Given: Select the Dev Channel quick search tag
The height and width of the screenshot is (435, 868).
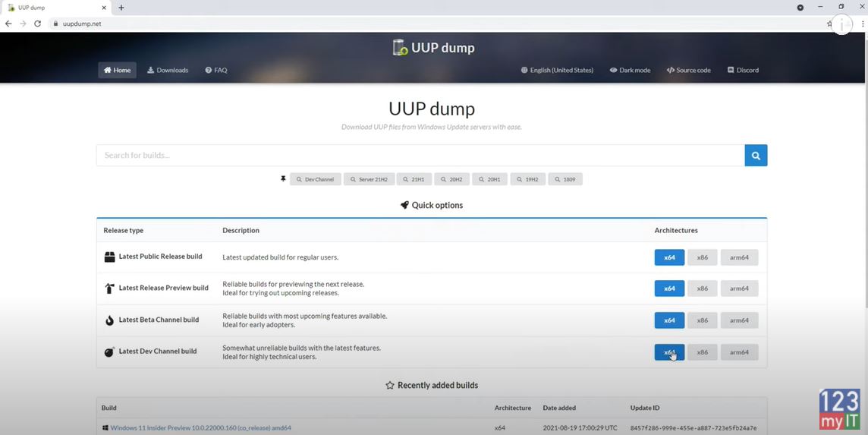Looking at the screenshot, I should (x=315, y=179).
